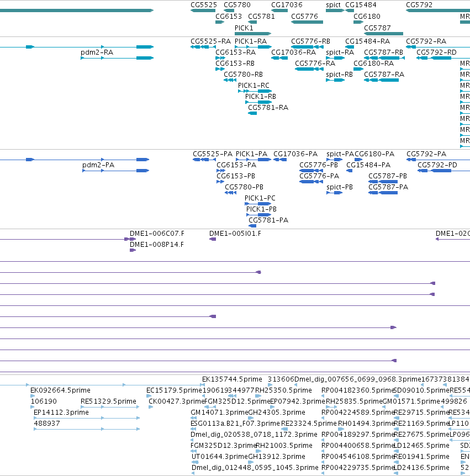
Task: Open the CG5792-PD protein label
Action: [437, 165]
